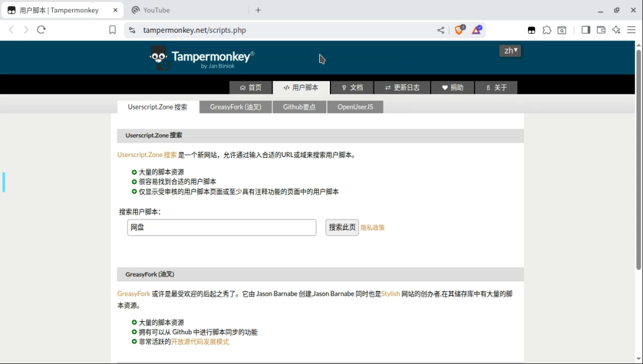Screen dimensions: 643x364
Task: Click the 搜索用户脚本 text field containing 网盘
Action: (x=221, y=227)
